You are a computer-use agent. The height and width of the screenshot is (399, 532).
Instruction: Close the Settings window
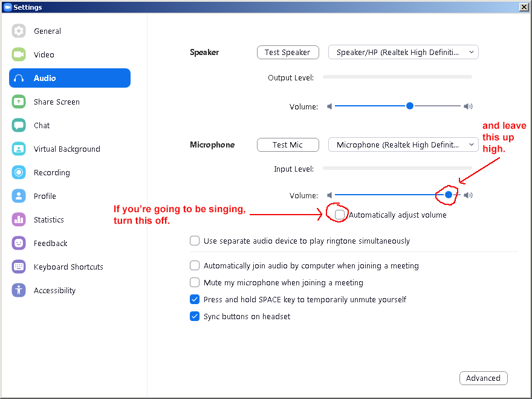524,7
